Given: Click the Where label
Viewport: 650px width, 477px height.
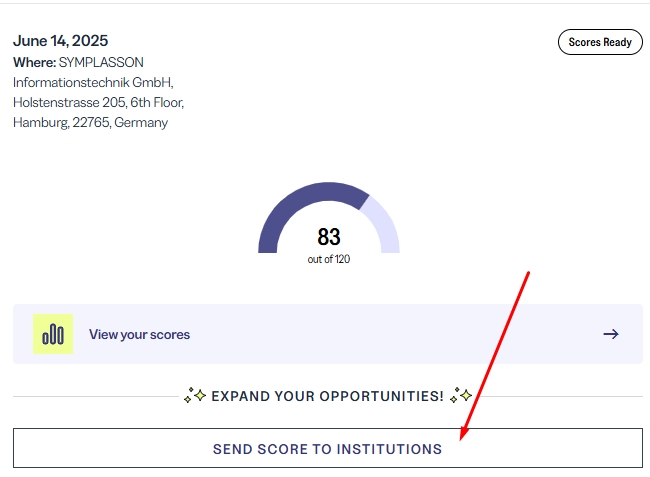Looking at the screenshot, I should pyautogui.click(x=34, y=63).
